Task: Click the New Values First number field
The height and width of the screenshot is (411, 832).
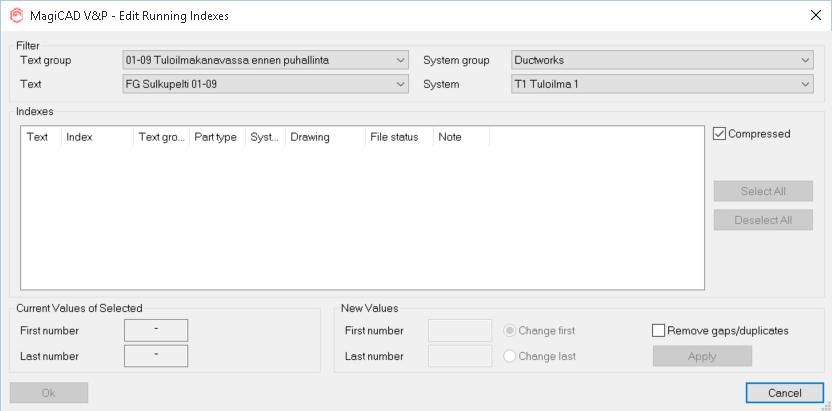Action: (460, 330)
